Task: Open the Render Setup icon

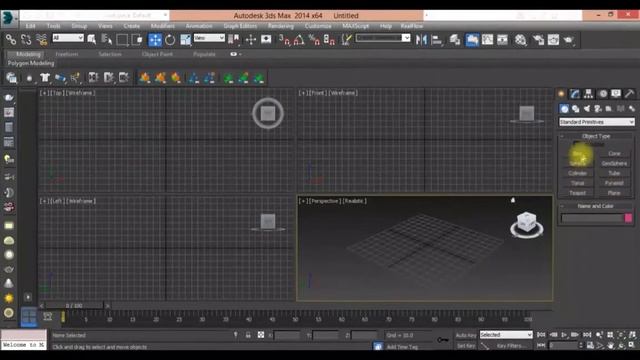Action: [x=538, y=40]
